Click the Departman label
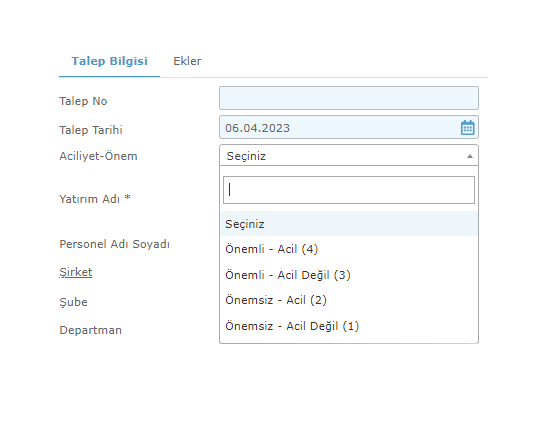This screenshot has width=541, height=433. coord(90,330)
